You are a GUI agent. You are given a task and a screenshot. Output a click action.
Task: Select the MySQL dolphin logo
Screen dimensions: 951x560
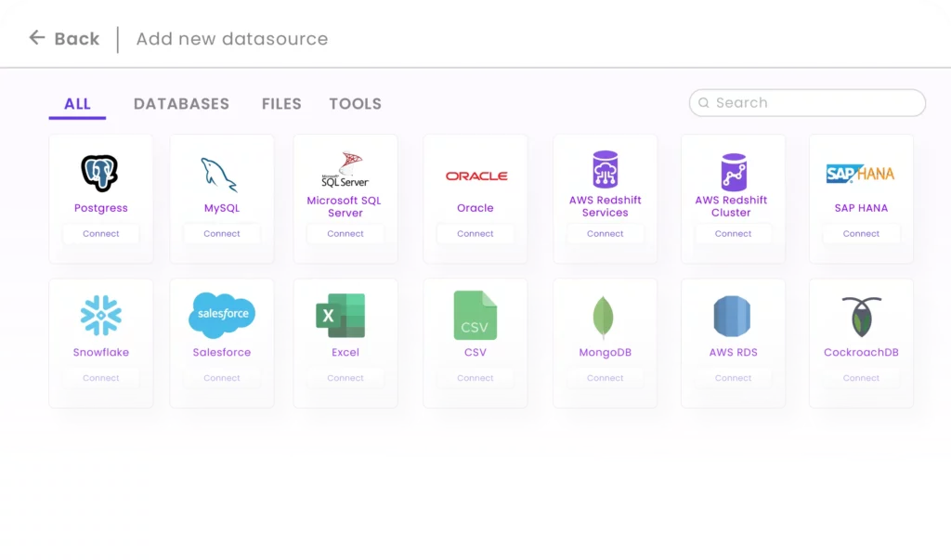(220, 175)
